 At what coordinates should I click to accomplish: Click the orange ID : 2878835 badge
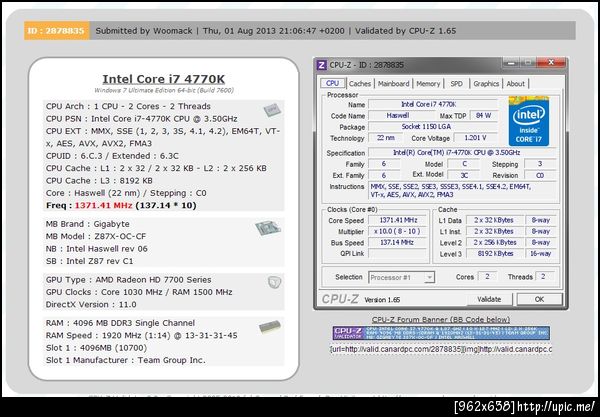tap(57, 31)
